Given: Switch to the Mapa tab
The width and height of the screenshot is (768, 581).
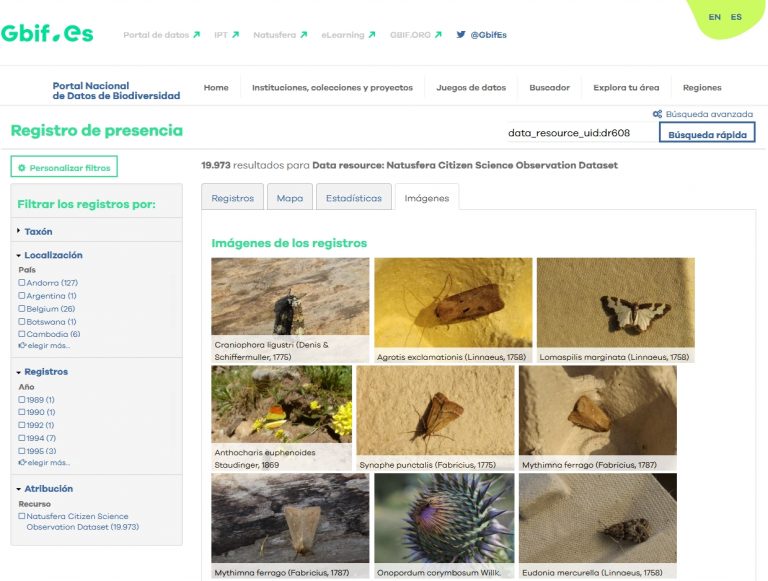Looking at the screenshot, I should (x=290, y=198).
